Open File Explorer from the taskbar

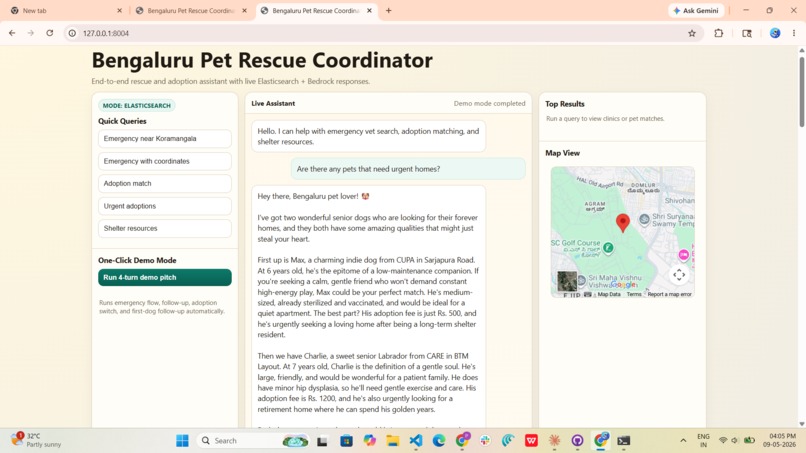(393, 441)
